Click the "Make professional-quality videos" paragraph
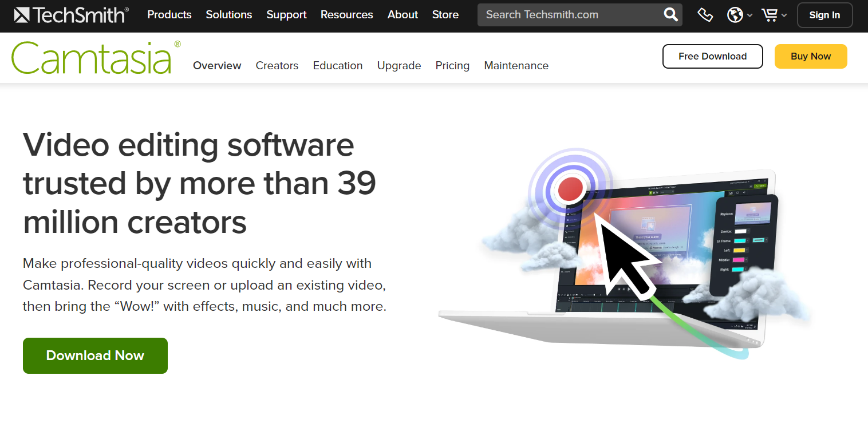 pos(204,285)
